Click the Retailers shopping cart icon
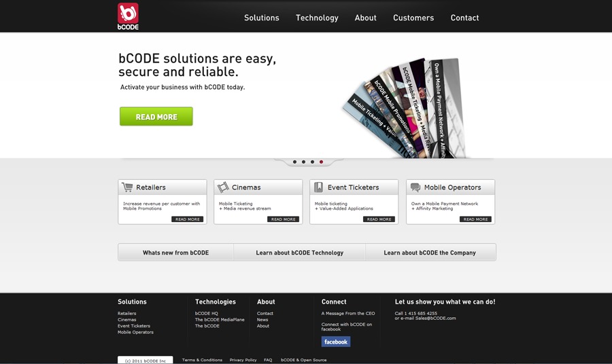The image size is (612, 364). tap(127, 187)
